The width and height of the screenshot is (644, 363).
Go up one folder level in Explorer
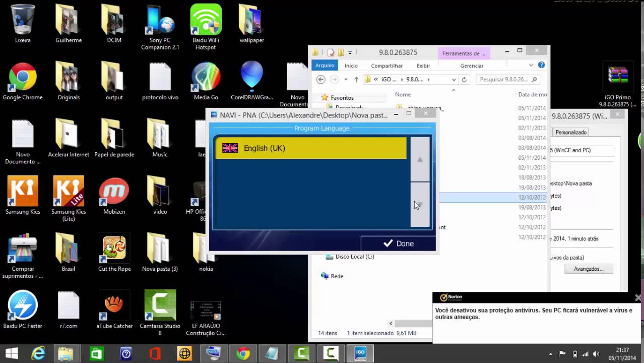pyautogui.click(x=356, y=79)
